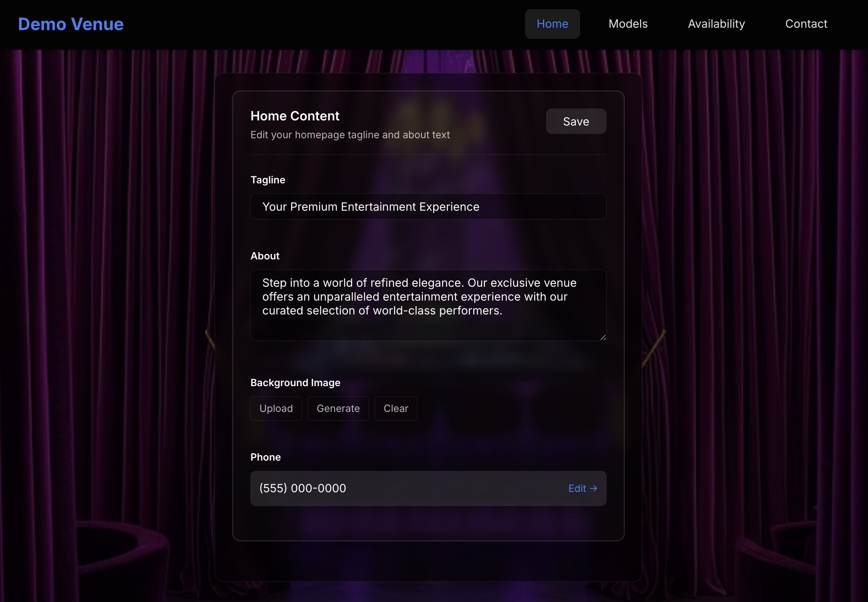Select the highlighted Home navigation item
The width and height of the screenshot is (868, 602).
[x=552, y=24]
